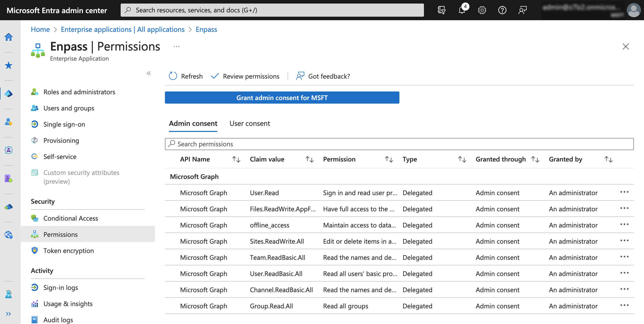Sort the Type column
Image resolution: width=644 pixels, height=324 pixels.
462,159
